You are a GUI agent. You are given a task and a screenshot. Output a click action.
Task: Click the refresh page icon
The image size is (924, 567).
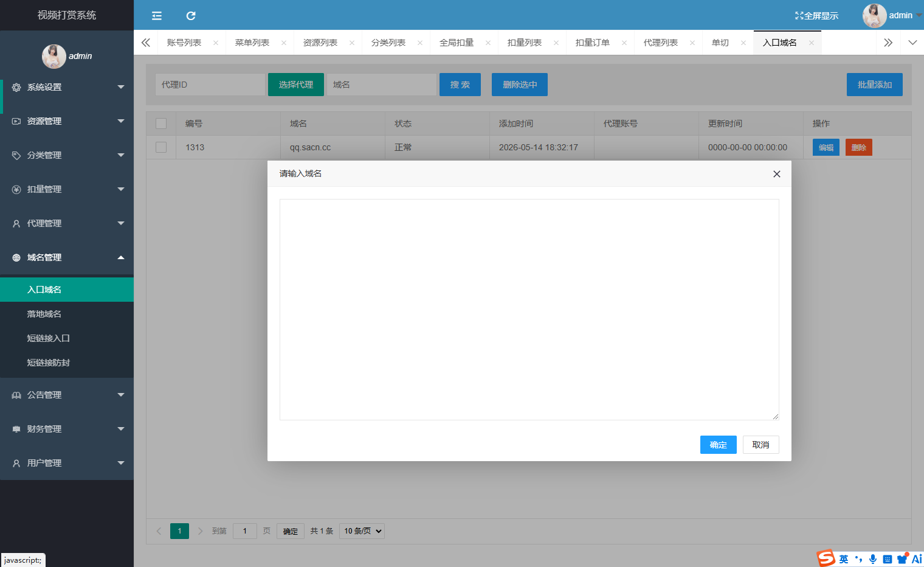[x=191, y=16]
